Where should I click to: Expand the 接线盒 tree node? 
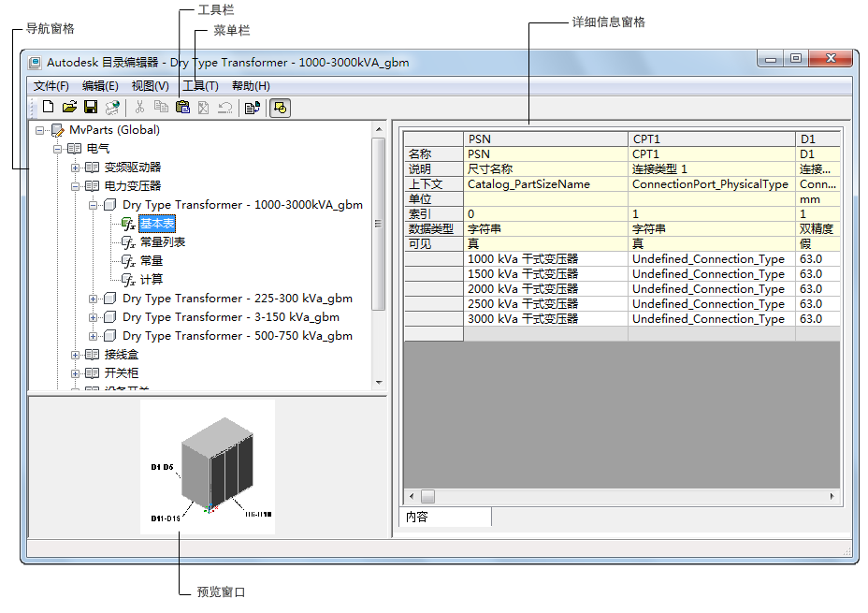coord(75,355)
